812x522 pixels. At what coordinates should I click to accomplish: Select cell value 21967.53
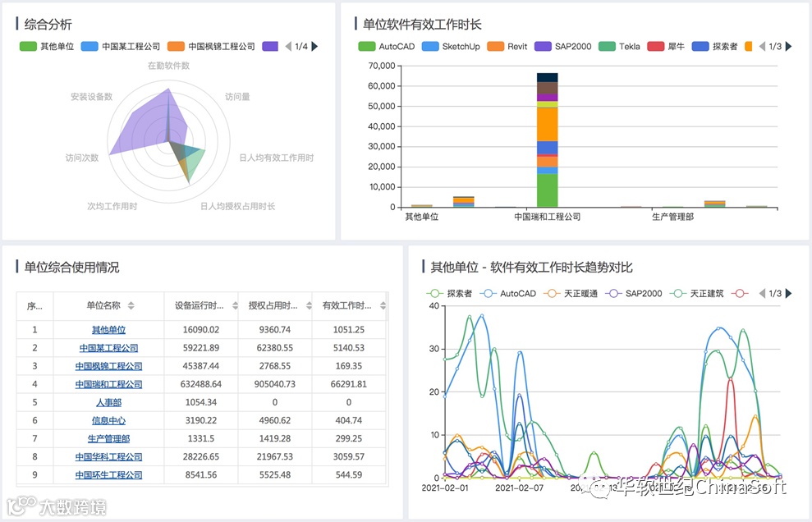point(275,456)
